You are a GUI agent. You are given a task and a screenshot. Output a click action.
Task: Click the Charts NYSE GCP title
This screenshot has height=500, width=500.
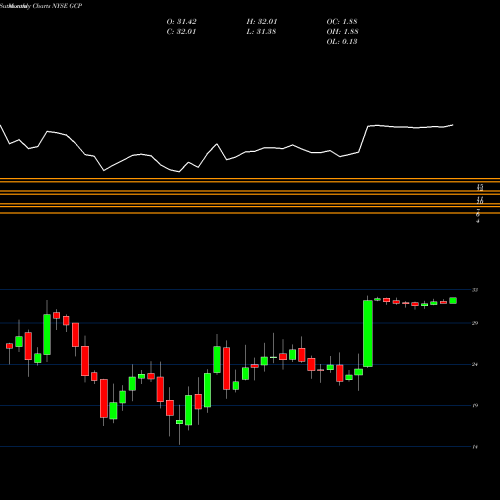(57, 6)
